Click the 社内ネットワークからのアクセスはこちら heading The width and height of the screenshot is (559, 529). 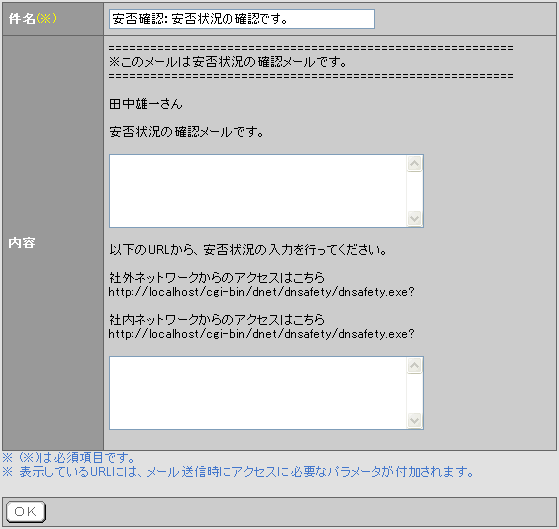click(x=217, y=319)
